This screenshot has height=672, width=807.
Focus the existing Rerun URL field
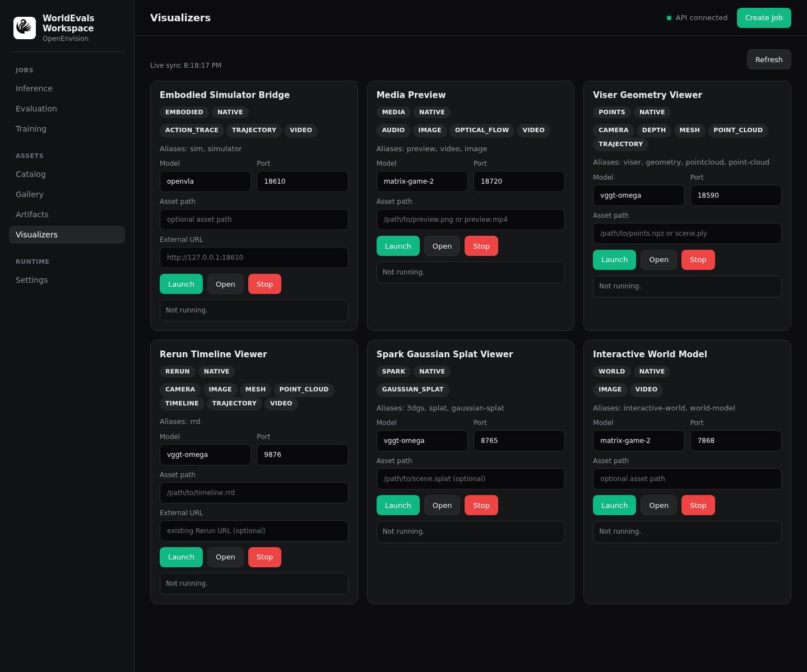[x=254, y=531]
